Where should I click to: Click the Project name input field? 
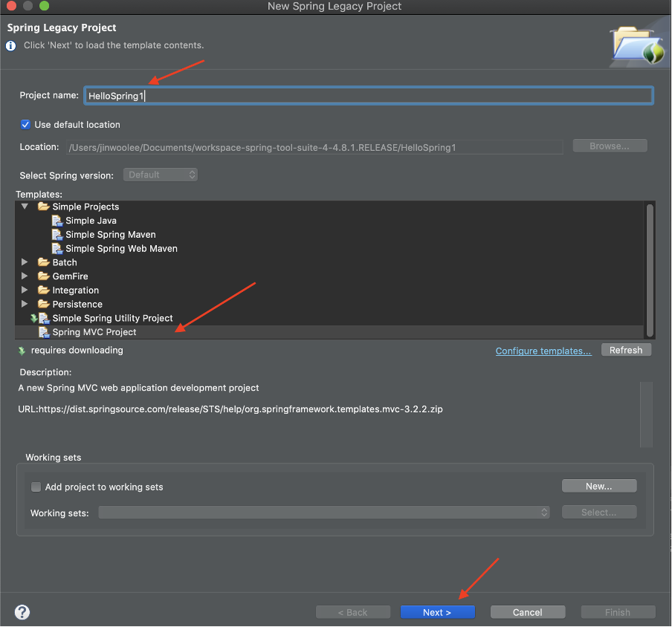click(x=369, y=96)
